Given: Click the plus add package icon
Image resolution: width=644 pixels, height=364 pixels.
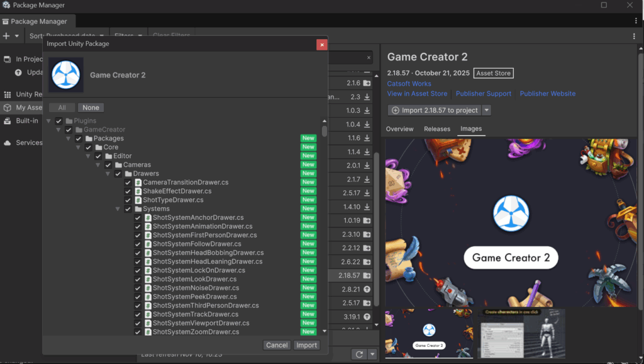Looking at the screenshot, I should [x=6, y=36].
